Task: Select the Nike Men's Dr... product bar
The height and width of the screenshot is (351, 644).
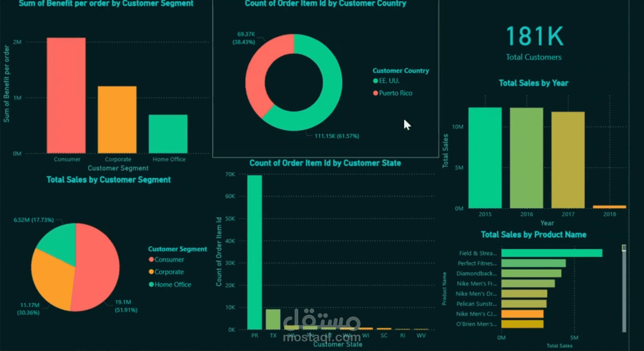Action: click(x=524, y=294)
